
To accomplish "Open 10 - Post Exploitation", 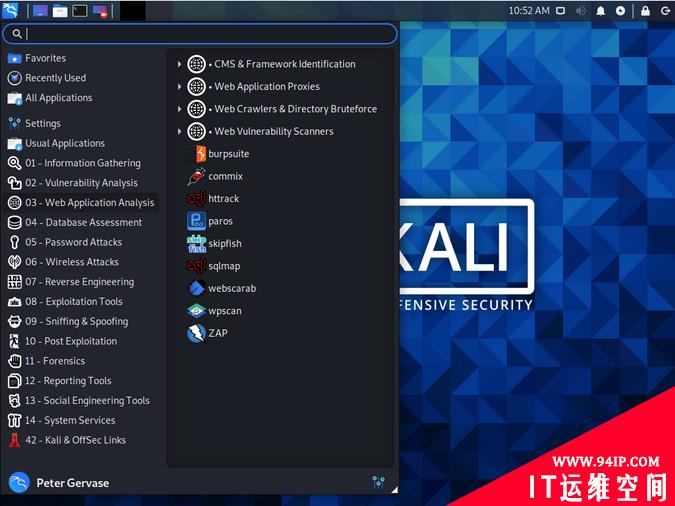I will [62, 341].
